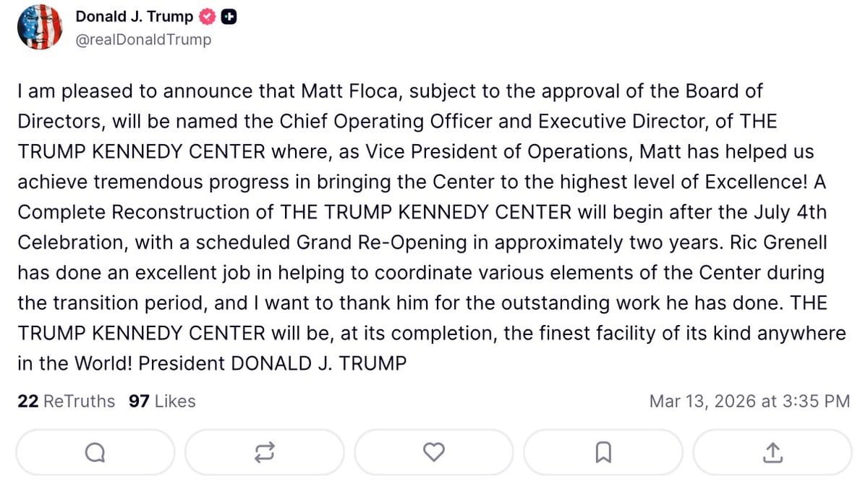The image size is (868, 485).
Task: Click the "President DONALD J. TRUMP" signature
Action: coord(273,363)
